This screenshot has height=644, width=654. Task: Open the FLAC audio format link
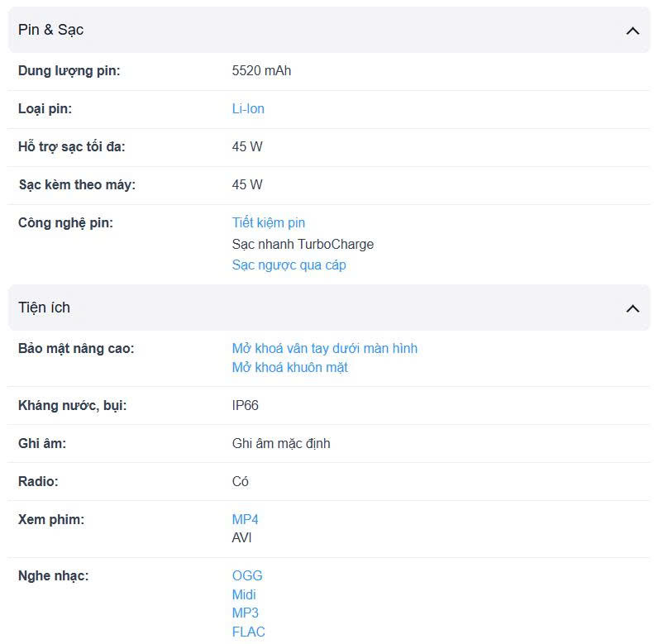tap(249, 632)
